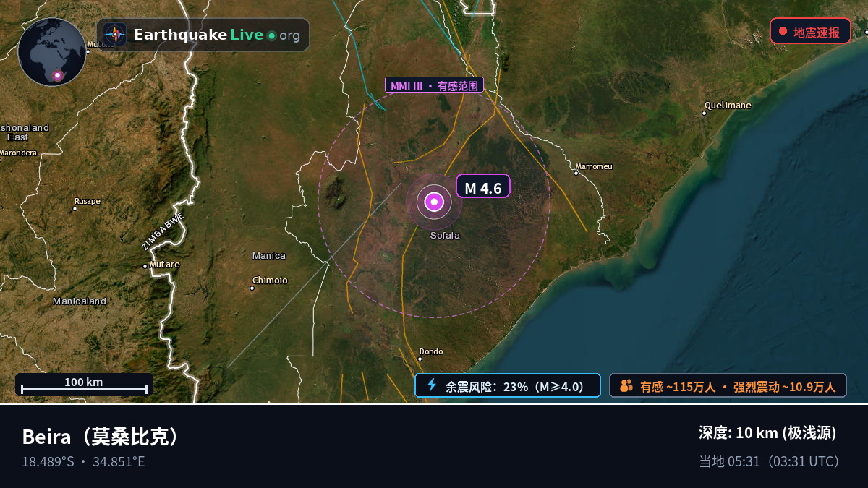Screen dimensions: 868x488
Task: Select the Quelimane city label
Action: [728, 106]
